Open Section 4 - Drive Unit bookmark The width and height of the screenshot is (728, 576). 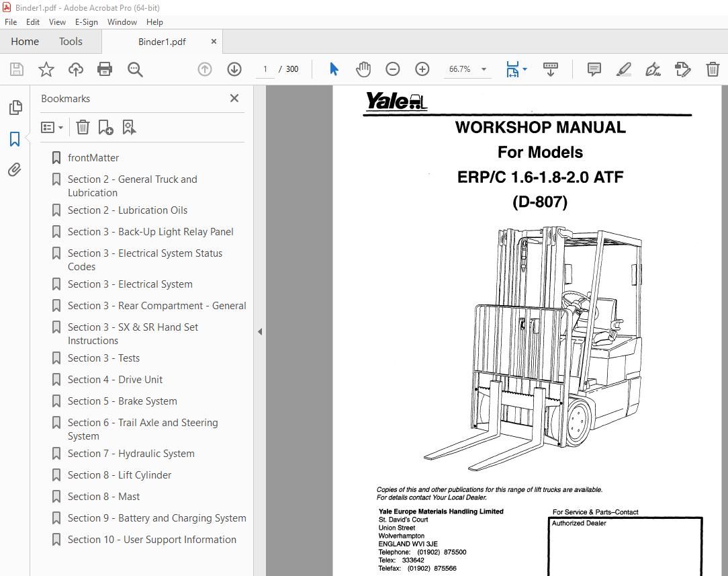point(115,380)
